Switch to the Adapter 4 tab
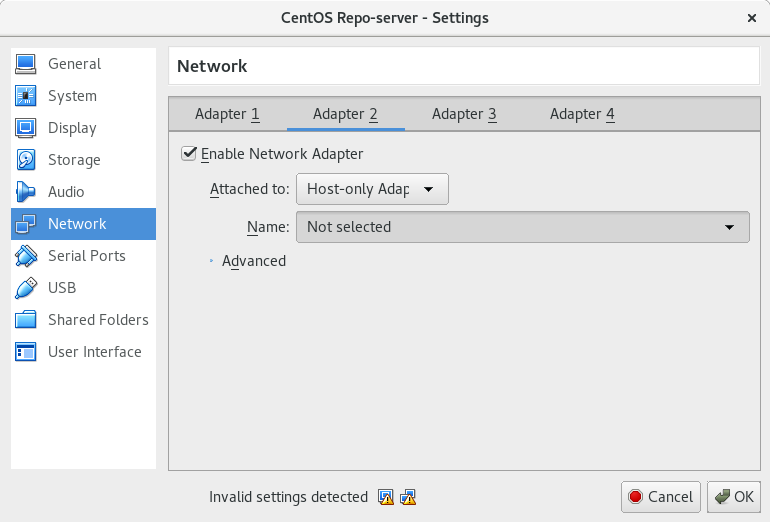 (582, 114)
